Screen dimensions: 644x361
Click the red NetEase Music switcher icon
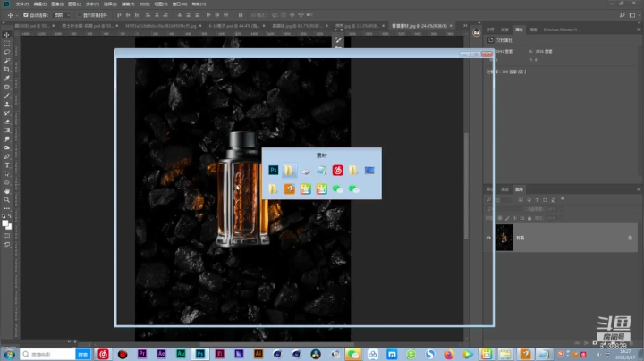click(x=337, y=171)
